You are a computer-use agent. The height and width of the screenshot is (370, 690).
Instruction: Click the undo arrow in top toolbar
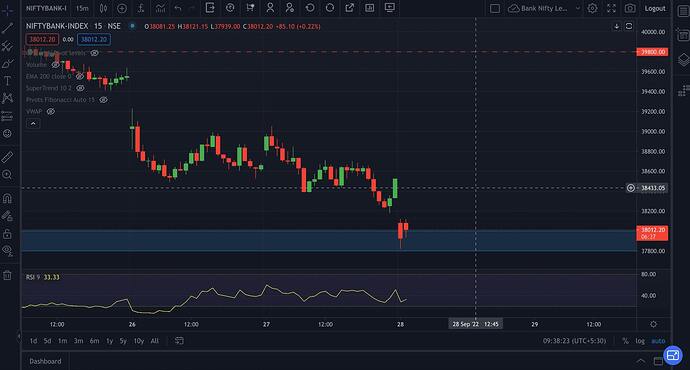178,8
